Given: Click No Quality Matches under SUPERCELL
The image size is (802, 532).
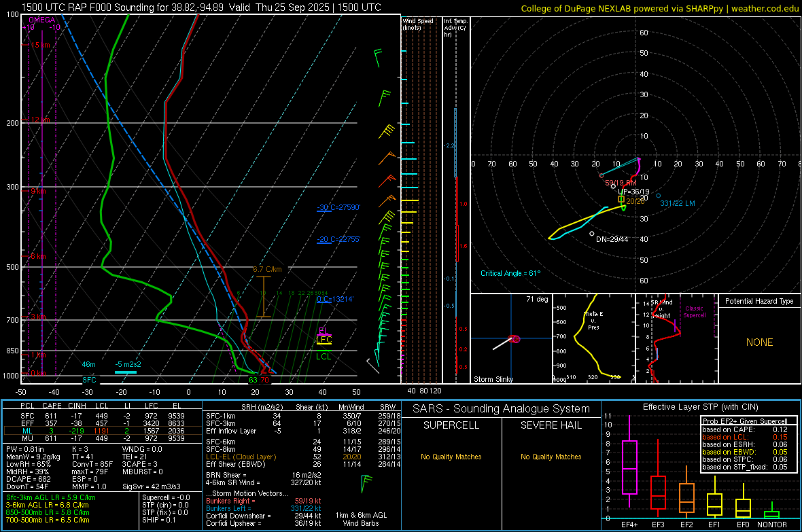Looking at the screenshot, I should (451, 457).
